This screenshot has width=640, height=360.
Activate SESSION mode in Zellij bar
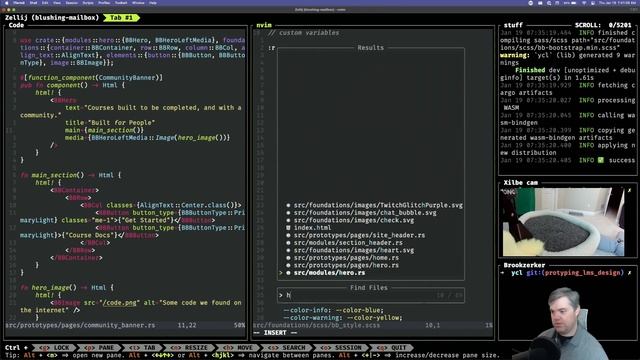coord(341,348)
